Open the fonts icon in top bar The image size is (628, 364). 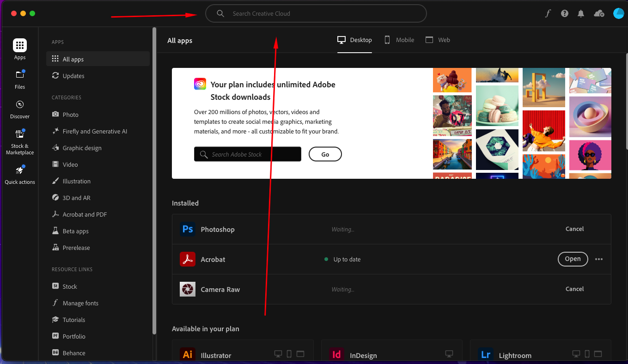pyautogui.click(x=548, y=13)
